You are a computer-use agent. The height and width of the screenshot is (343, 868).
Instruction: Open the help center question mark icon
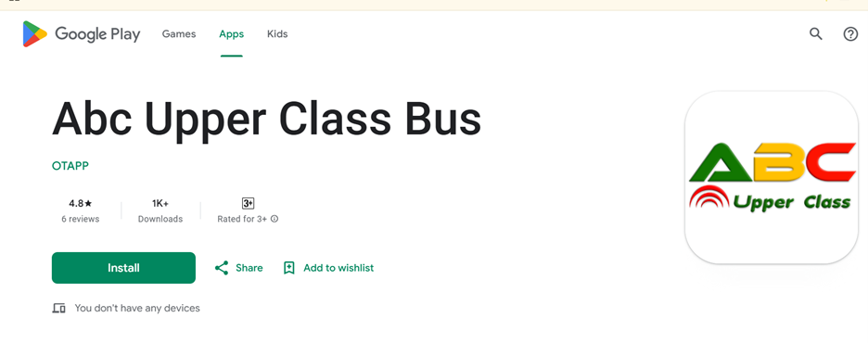pyautogui.click(x=850, y=34)
